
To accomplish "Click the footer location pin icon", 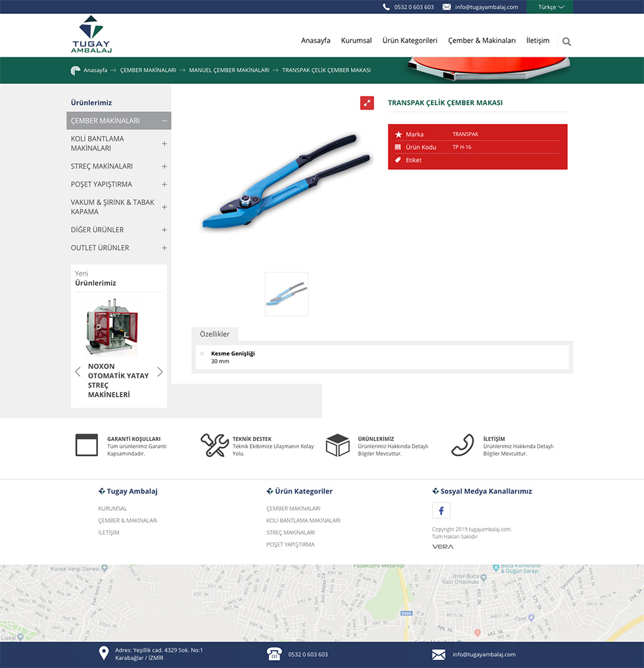I will pyautogui.click(x=103, y=653).
